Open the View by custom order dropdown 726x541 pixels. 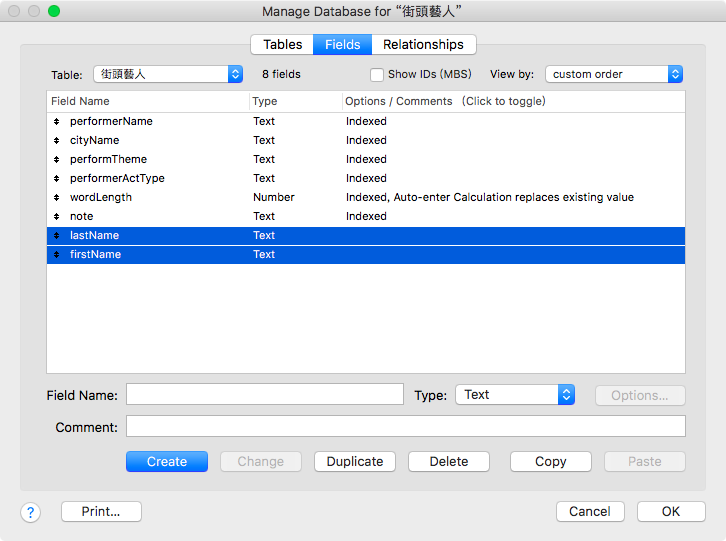tap(614, 74)
